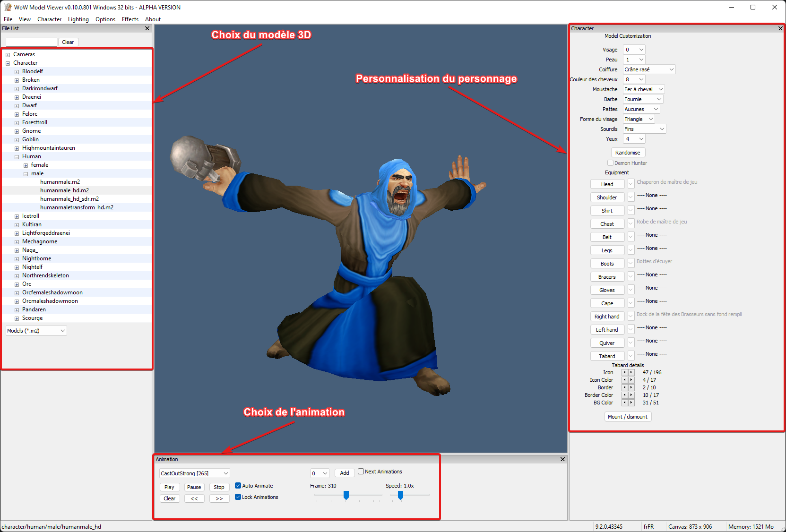Open the small arrow beside the Quiver button
The height and width of the screenshot is (532, 786).
631,343
